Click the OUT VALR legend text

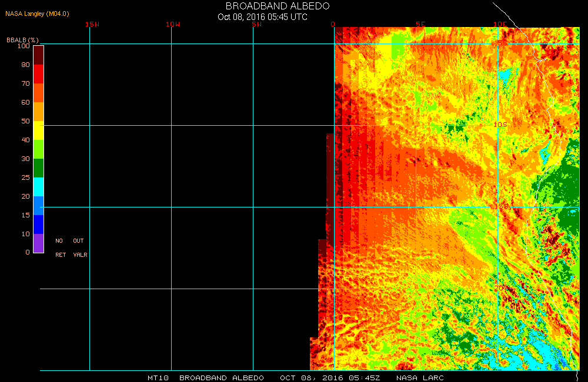point(79,247)
